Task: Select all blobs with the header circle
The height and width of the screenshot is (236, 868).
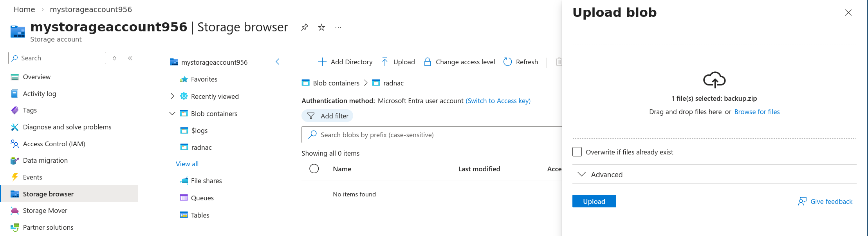Action: (314, 169)
